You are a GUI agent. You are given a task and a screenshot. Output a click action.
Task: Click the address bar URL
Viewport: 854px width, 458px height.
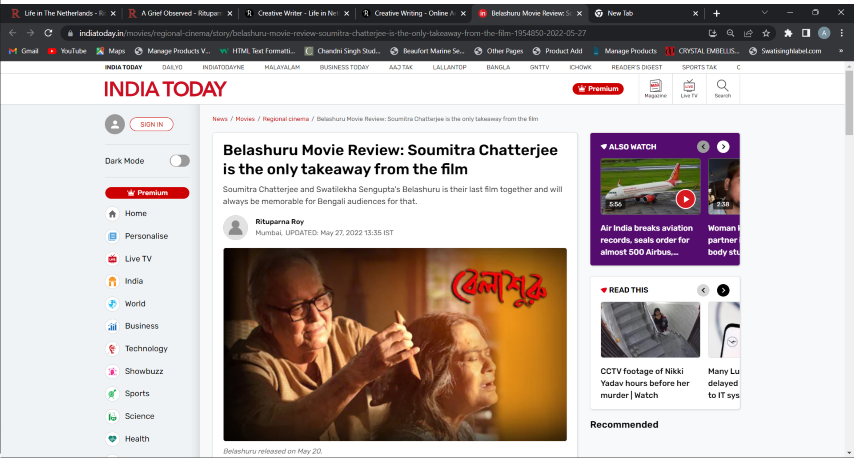(x=332, y=33)
